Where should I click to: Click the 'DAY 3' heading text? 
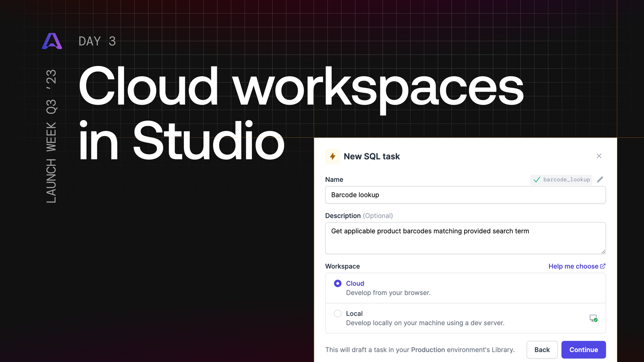click(97, 41)
